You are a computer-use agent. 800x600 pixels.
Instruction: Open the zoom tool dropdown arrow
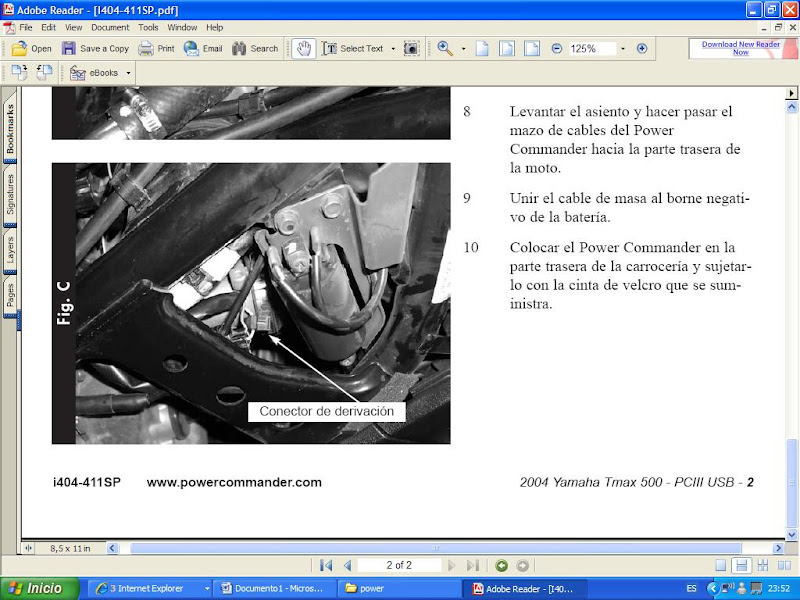pos(463,48)
